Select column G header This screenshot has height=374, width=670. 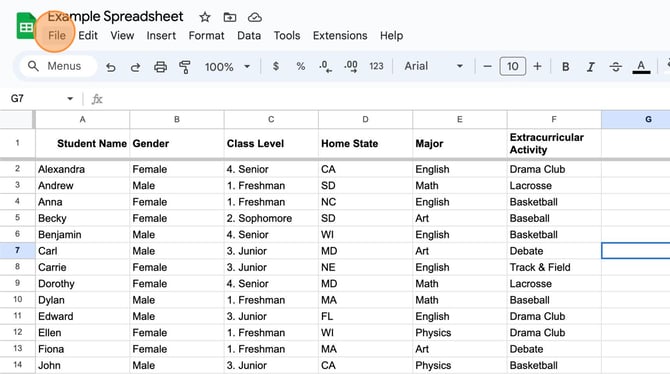tap(635, 120)
